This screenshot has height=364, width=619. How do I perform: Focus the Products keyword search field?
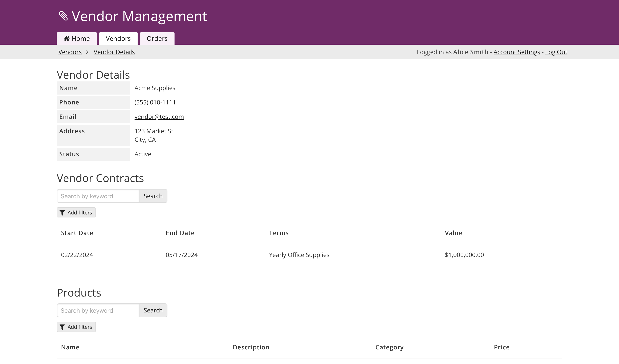tap(98, 310)
